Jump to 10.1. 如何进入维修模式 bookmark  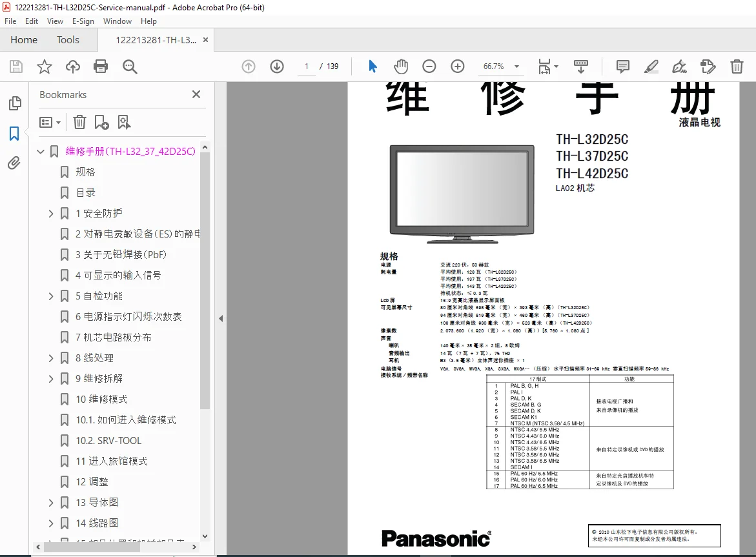126,420
